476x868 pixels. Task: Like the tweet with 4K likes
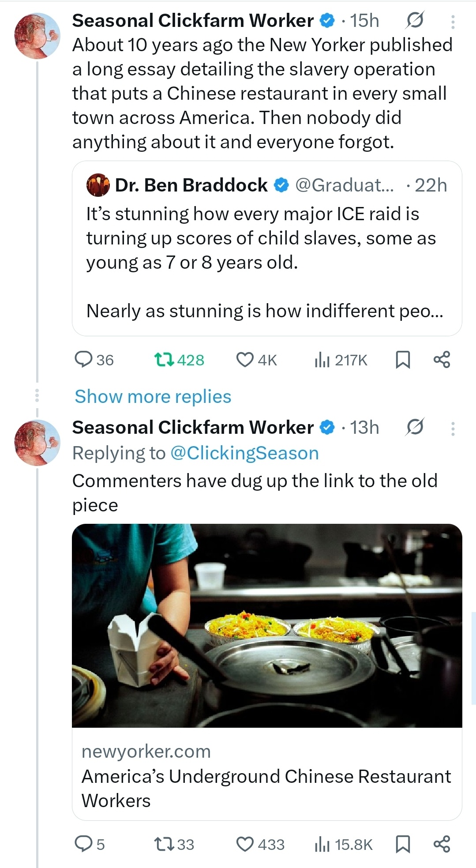[257, 360]
